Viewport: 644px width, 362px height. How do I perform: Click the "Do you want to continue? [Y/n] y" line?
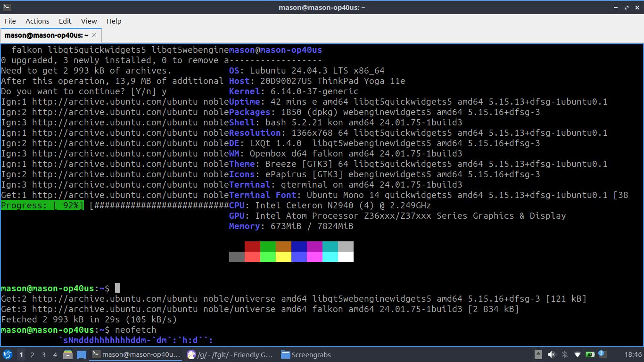click(x=84, y=91)
